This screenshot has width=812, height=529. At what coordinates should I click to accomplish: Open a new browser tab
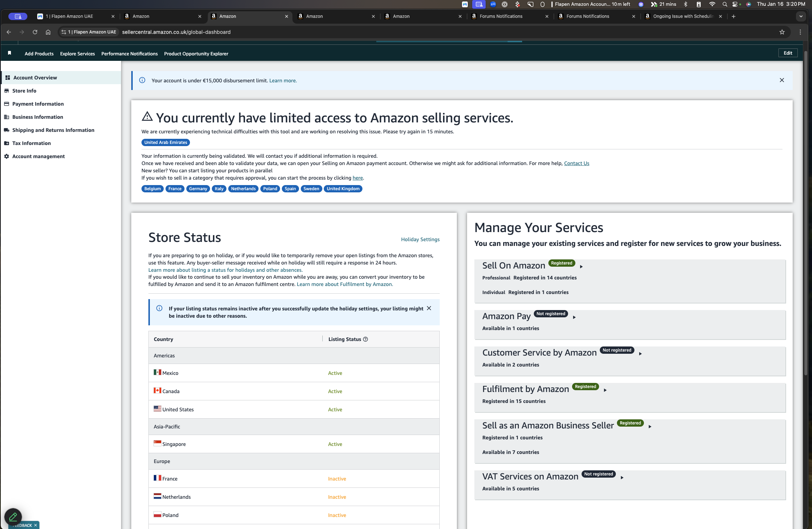coord(733,16)
